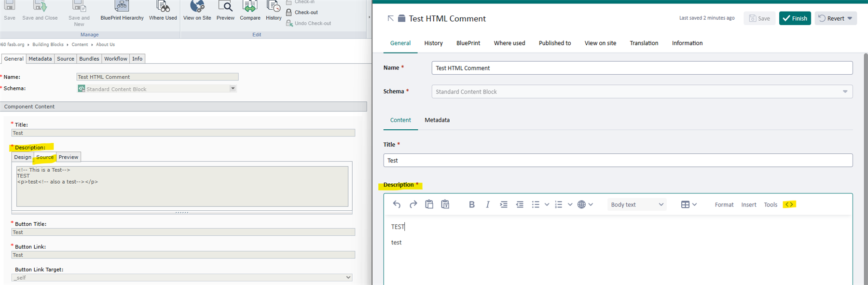Open the Bundles tab
This screenshot has height=285, width=868.
point(89,59)
